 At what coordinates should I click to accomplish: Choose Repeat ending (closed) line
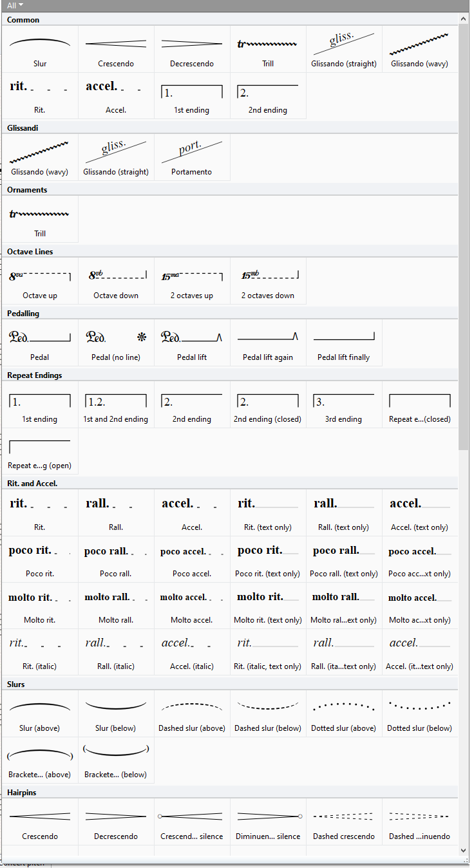(420, 404)
